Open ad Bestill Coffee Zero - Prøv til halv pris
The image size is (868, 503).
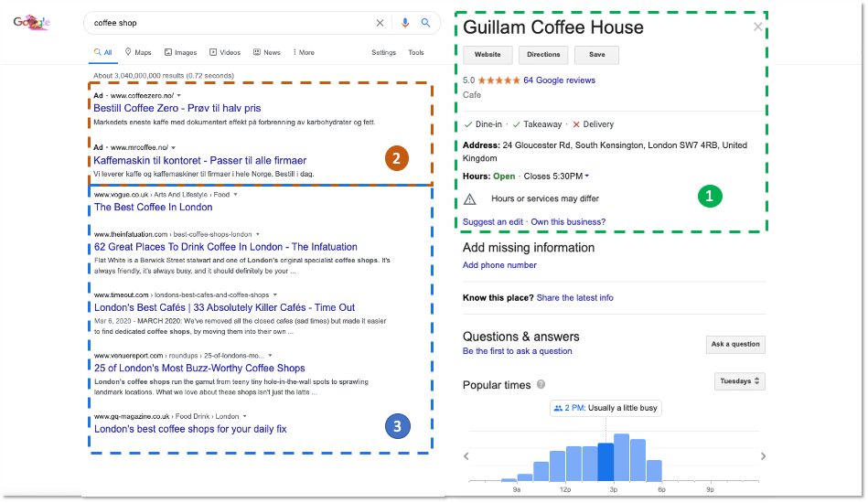pos(177,109)
